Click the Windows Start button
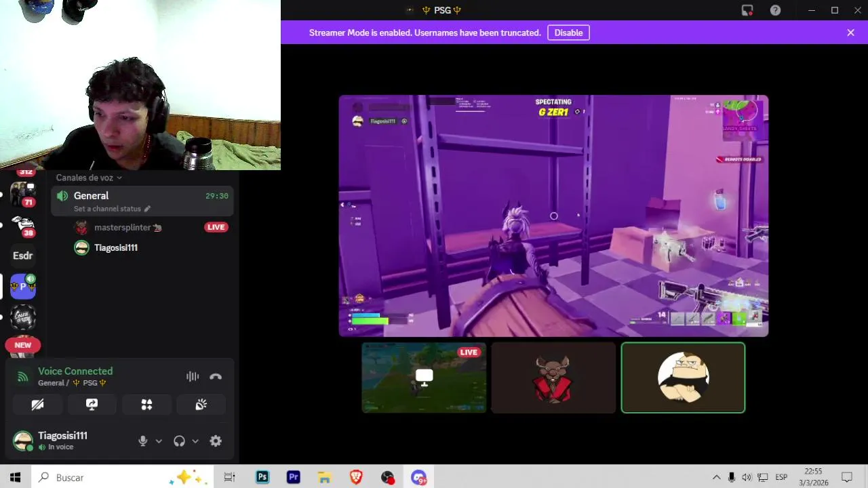 [15, 477]
